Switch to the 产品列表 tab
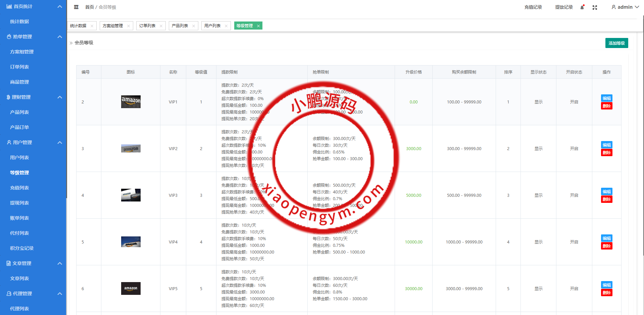The image size is (644, 315). [180, 26]
